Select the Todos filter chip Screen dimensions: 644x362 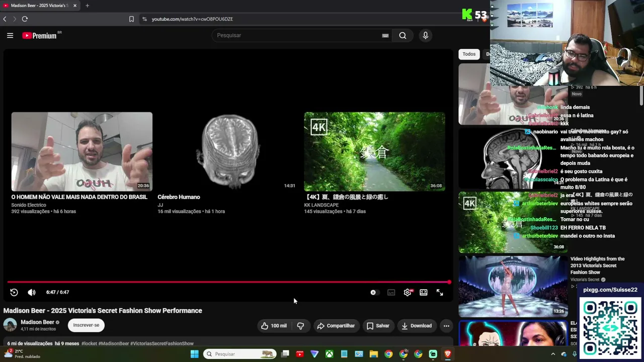[x=469, y=54]
